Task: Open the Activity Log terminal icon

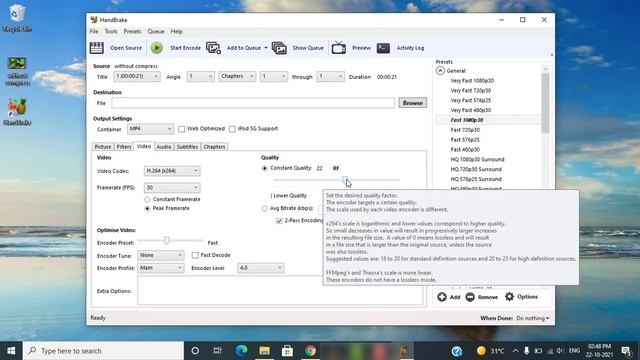Action: coord(383,48)
